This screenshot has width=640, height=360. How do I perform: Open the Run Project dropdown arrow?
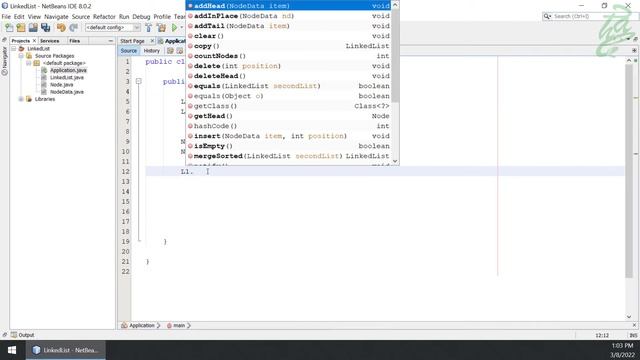pyautogui.click(x=182, y=27)
